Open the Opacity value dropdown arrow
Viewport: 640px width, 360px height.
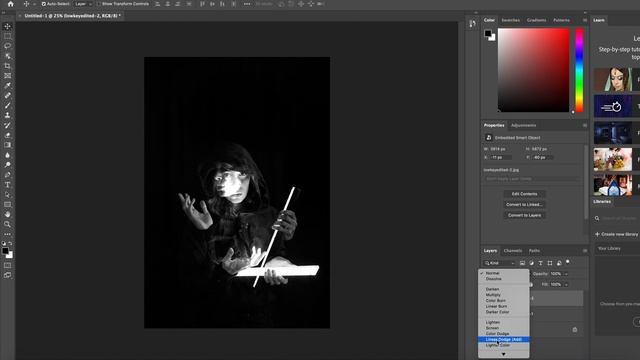pyautogui.click(x=566, y=274)
